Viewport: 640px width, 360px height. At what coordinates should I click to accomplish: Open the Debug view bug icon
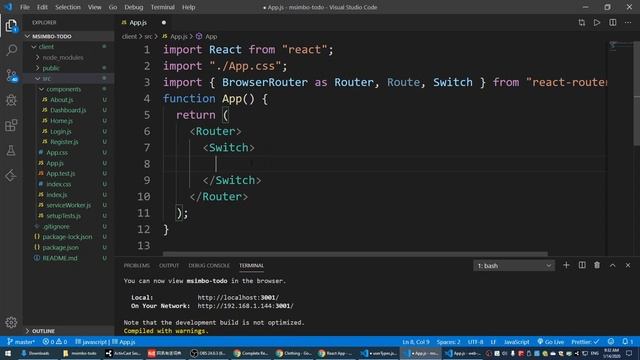[x=11, y=100]
